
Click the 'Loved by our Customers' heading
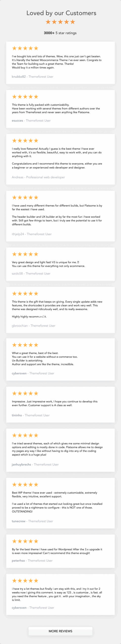(61, 13)
